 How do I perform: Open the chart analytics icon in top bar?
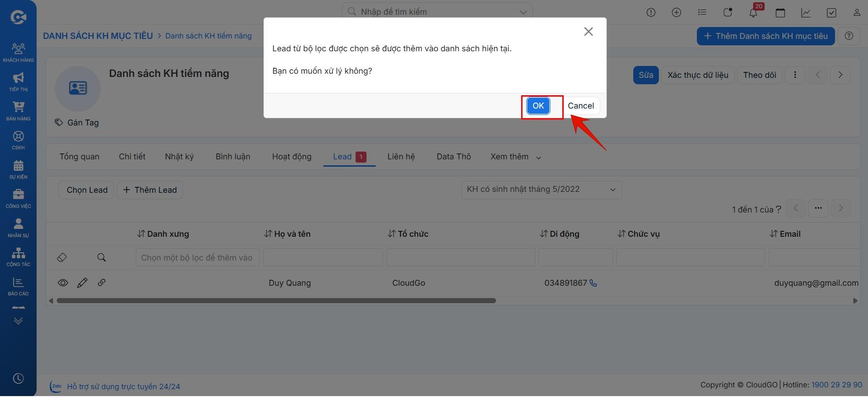(x=806, y=12)
